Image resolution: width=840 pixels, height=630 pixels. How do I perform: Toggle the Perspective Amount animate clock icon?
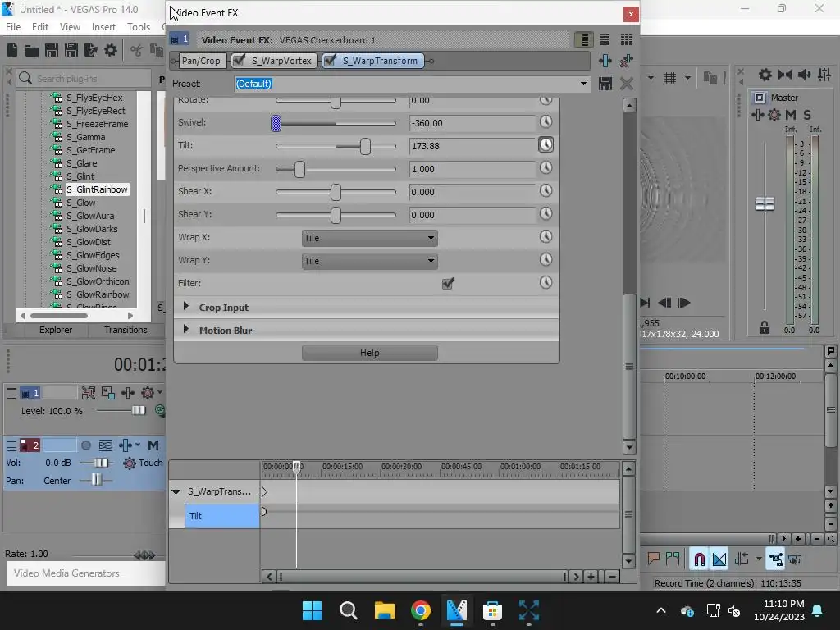[546, 167]
